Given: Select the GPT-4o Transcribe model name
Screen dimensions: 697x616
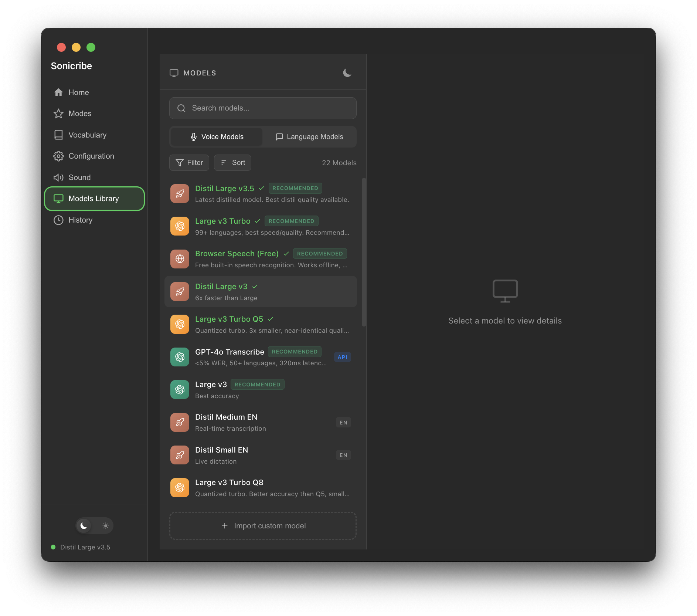Looking at the screenshot, I should 229,352.
